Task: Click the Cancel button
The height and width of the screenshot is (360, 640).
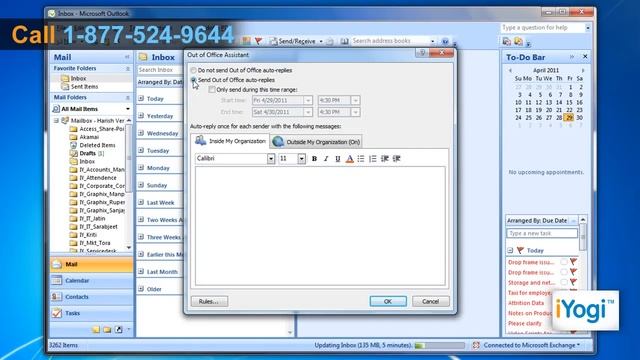Action: tap(431, 302)
